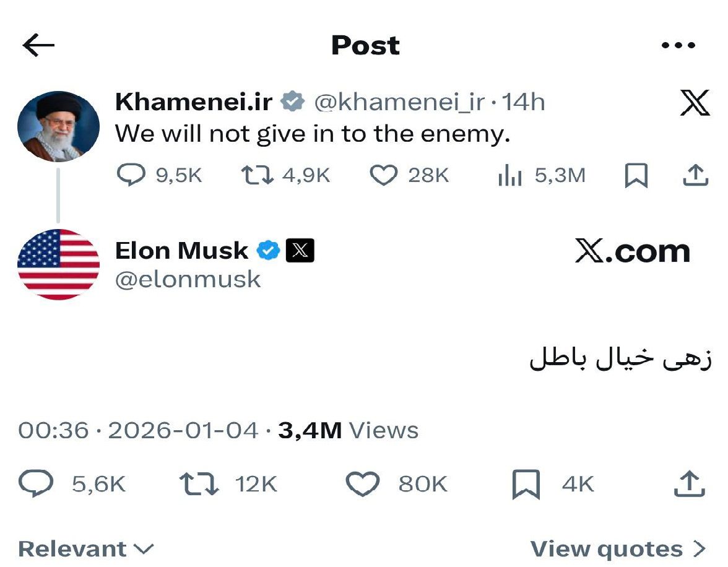Open the Relevant sort dropdown
Screen dimensions: 728x567
pyautogui.click(x=85, y=548)
